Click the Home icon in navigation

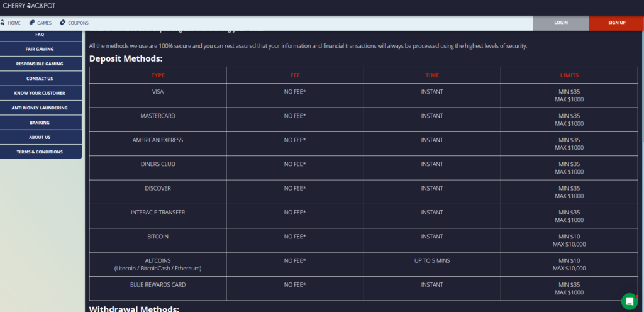(3, 23)
